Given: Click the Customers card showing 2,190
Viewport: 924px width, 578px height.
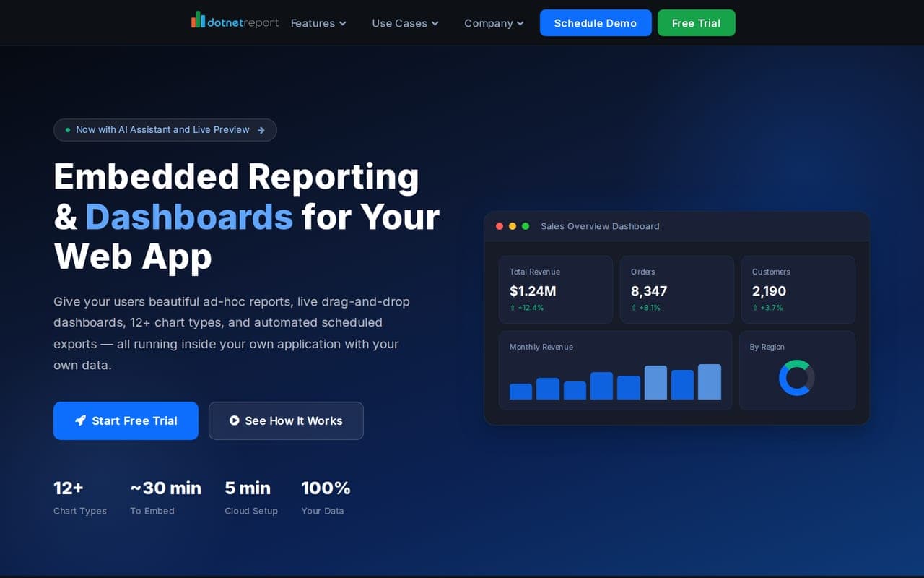Looking at the screenshot, I should [x=798, y=289].
